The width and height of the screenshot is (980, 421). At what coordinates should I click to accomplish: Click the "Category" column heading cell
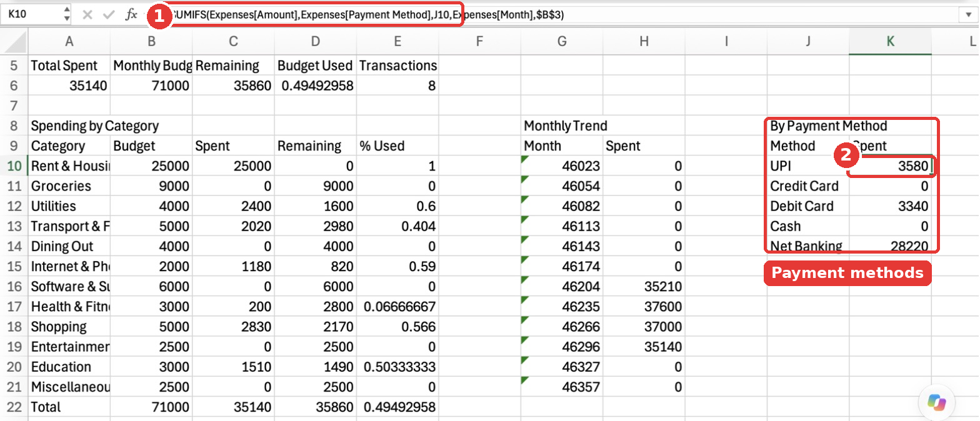(69, 146)
